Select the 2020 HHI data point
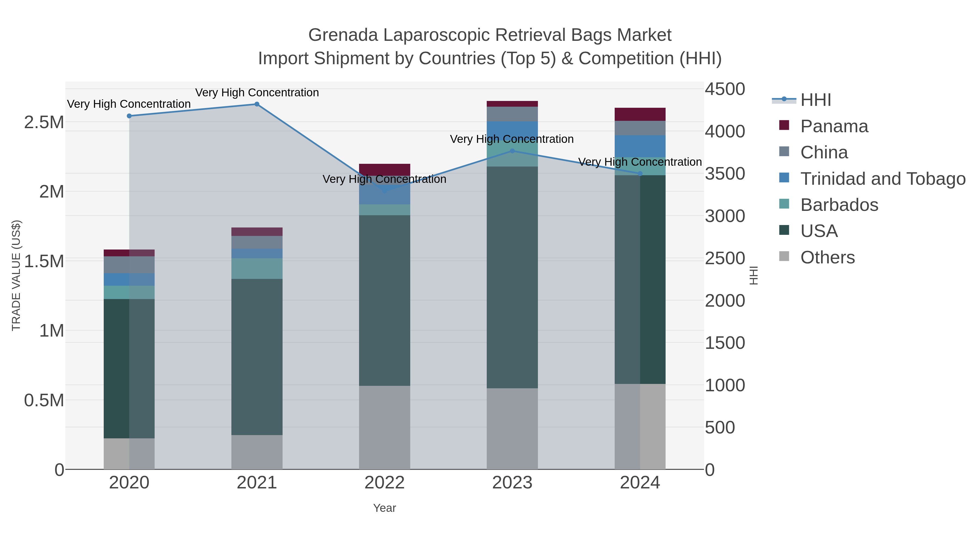Viewport: 980px width, 551px height. pyautogui.click(x=129, y=116)
